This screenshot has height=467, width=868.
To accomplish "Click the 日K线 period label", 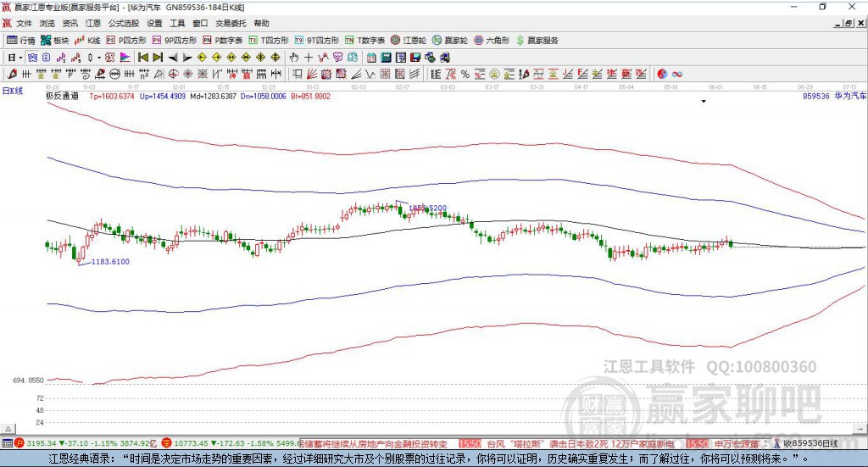I will 12,91.
